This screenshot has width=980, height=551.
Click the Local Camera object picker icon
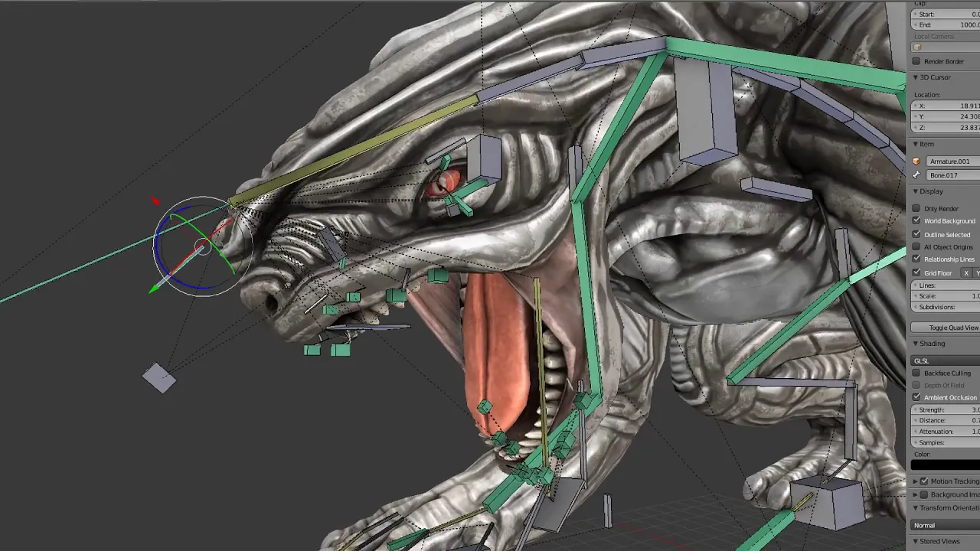917,47
